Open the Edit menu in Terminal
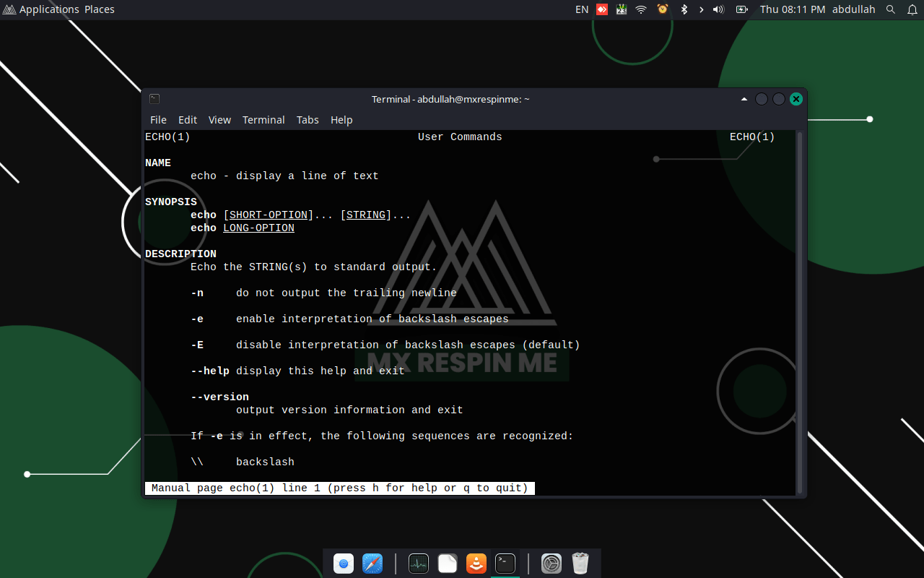This screenshot has width=924, height=578. [x=188, y=120]
